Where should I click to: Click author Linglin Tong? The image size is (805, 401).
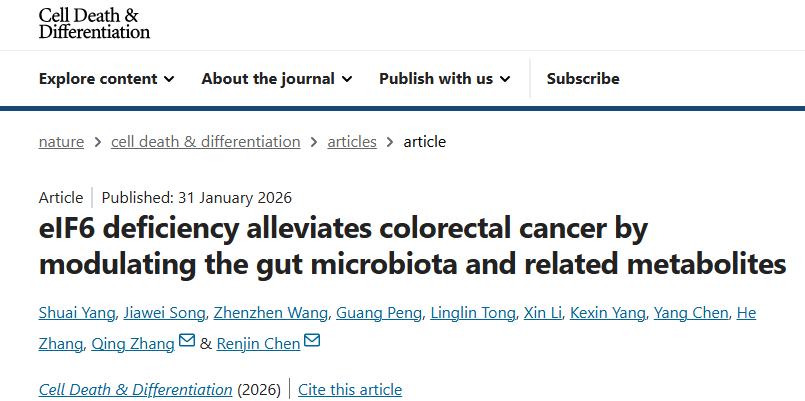click(472, 313)
